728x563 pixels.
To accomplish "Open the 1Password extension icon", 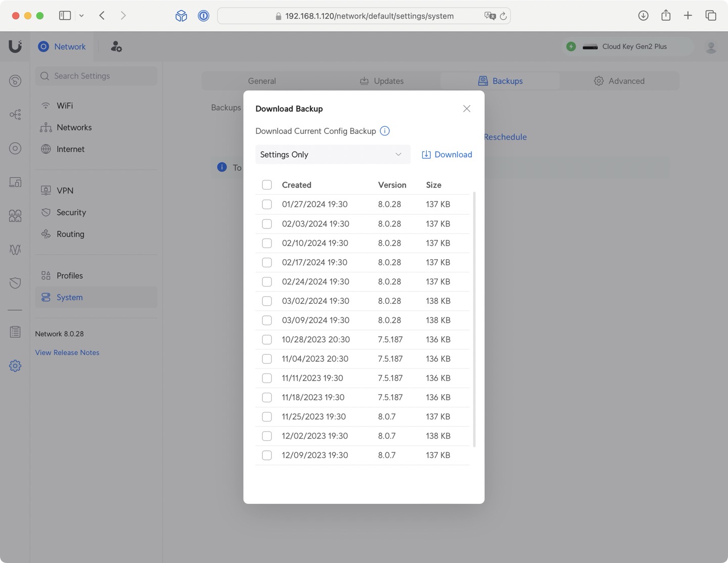I will [203, 16].
